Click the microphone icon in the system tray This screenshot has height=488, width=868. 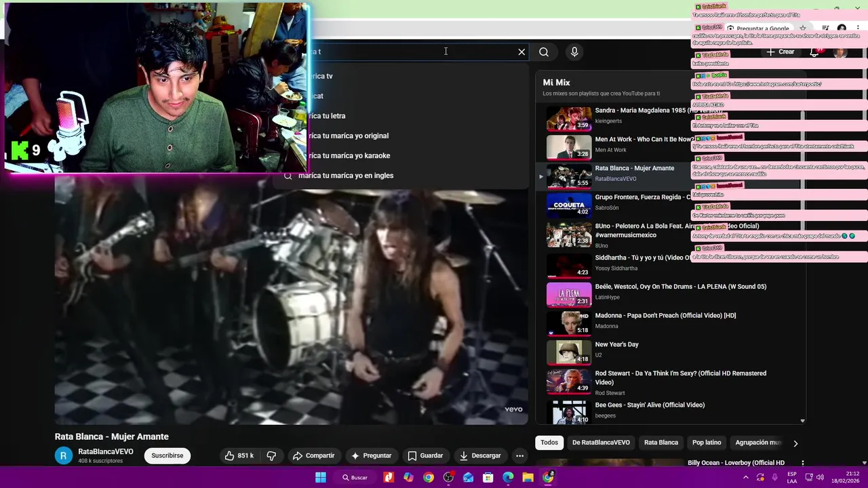coord(775,477)
